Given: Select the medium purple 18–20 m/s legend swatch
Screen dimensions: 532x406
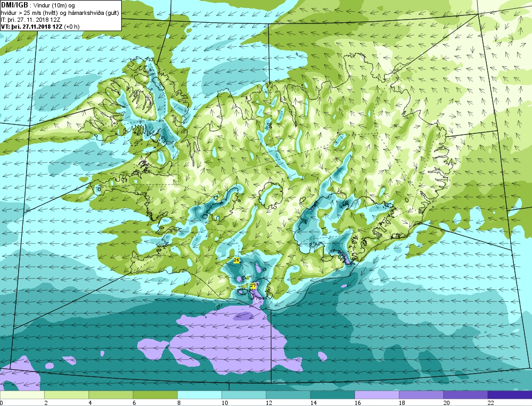Looking at the screenshot, I should (421, 395).
